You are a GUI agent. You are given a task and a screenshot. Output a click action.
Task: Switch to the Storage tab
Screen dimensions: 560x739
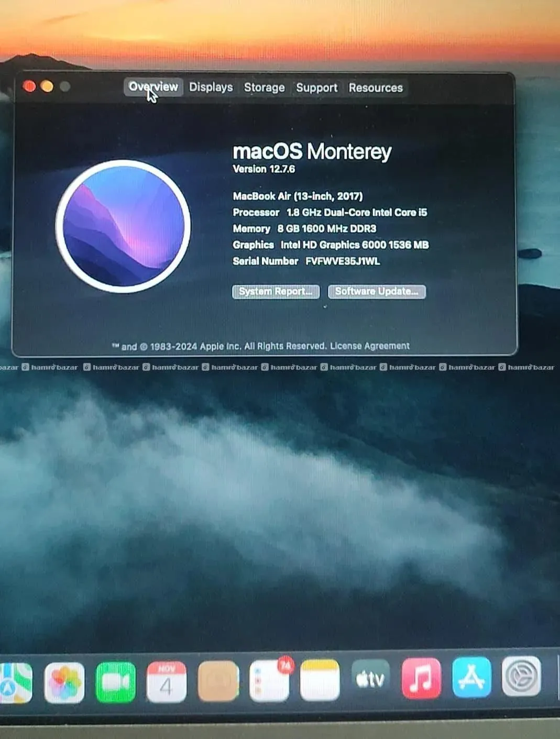click(x=264, y=87)
